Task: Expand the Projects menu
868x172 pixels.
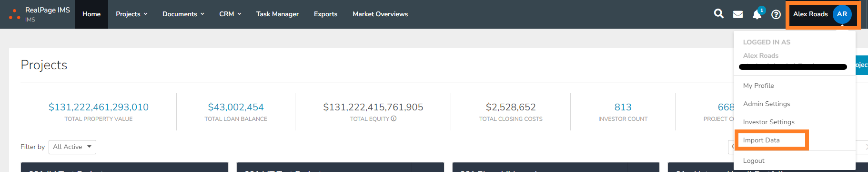Action: pos(131,14)
